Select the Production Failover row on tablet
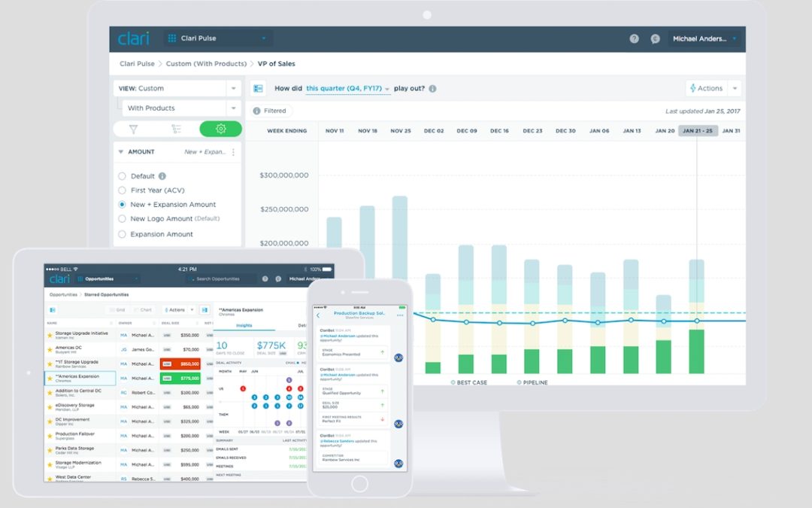The height and width of the screenshot is (508, 812). click(x=129, y=436)
